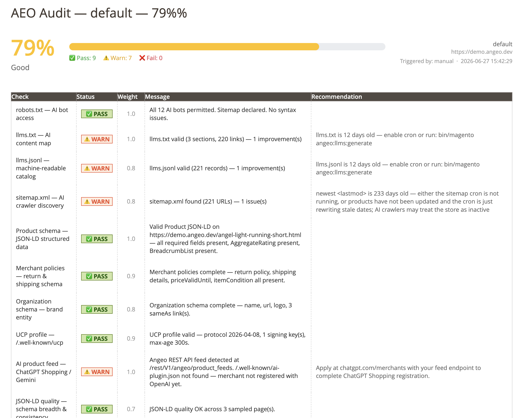The image size is (532, 418).
Task: Click the WARN badge for sitemap.xml row
Action: click(x=97, y=201)
